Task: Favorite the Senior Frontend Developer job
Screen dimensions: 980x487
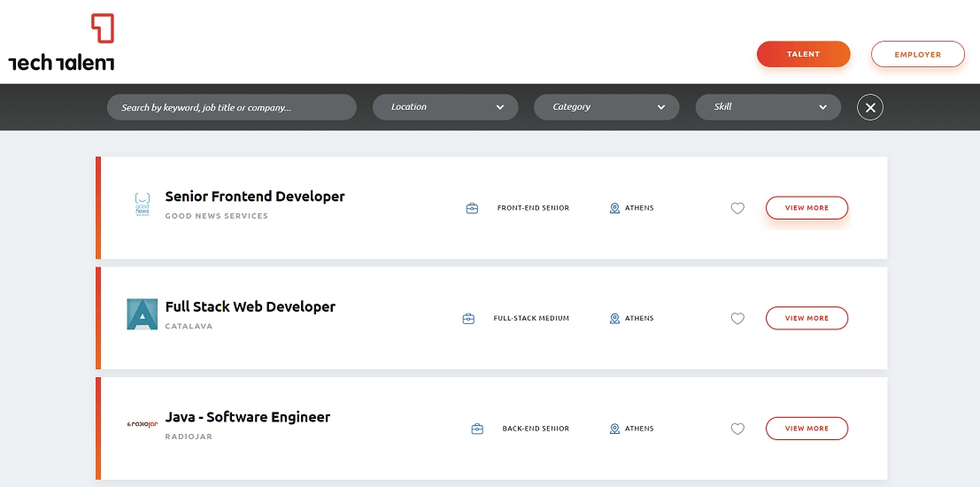Action: pos(737,208)
